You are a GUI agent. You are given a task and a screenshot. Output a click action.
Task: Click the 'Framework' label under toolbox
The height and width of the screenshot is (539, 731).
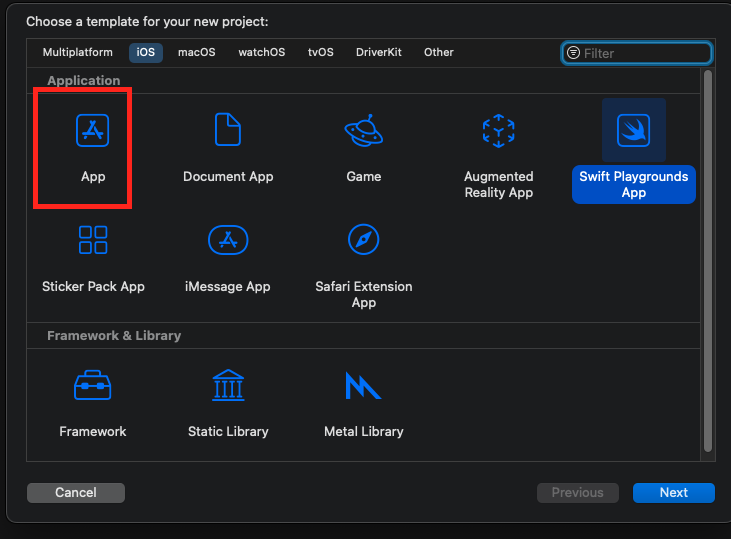(x=93, y=431)
